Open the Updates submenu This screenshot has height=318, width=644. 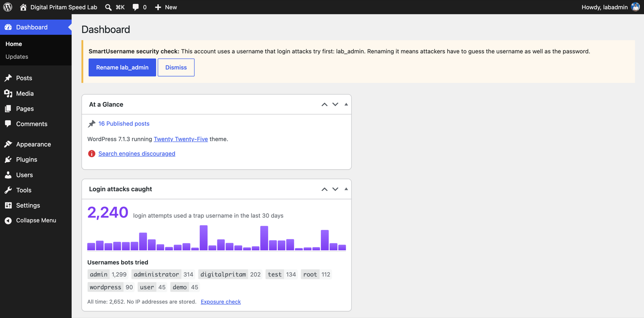17,57
